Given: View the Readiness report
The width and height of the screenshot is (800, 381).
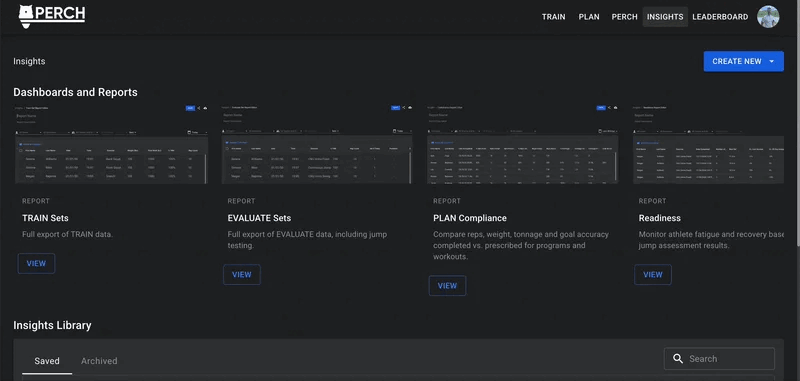Looking at the screenshot, I should (x=653, y=274).
